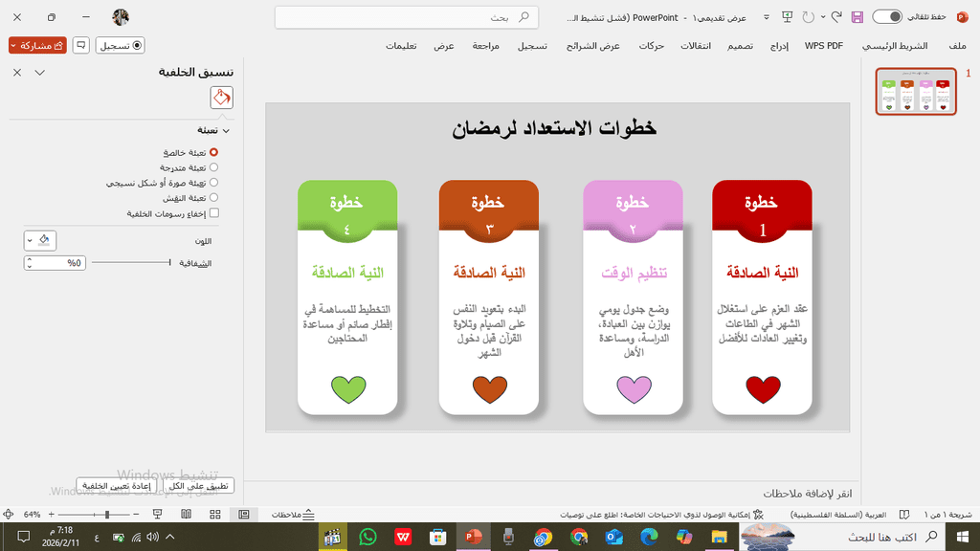Screen dimensions: 980x551
Task: Select pattern fill option (تعبئة النقش)
Action: (213, 197)
